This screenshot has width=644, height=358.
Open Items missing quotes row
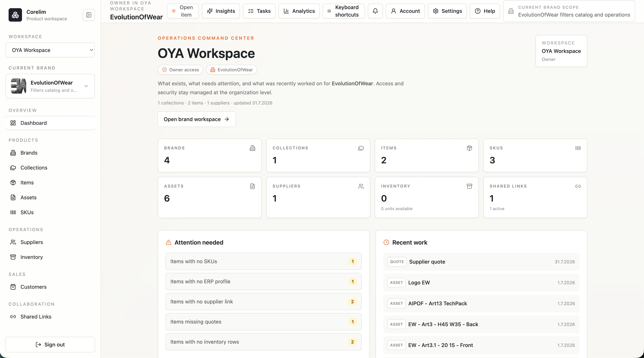263,322
